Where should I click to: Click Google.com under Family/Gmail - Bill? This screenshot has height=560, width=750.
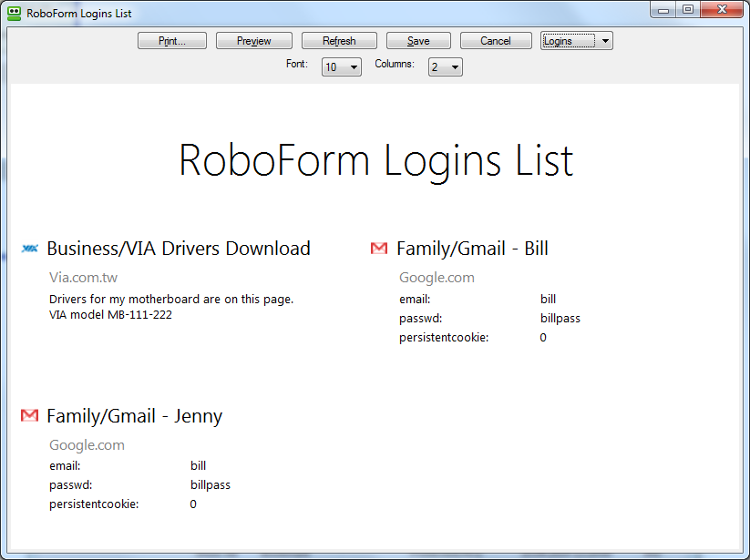tap(437, 278)
